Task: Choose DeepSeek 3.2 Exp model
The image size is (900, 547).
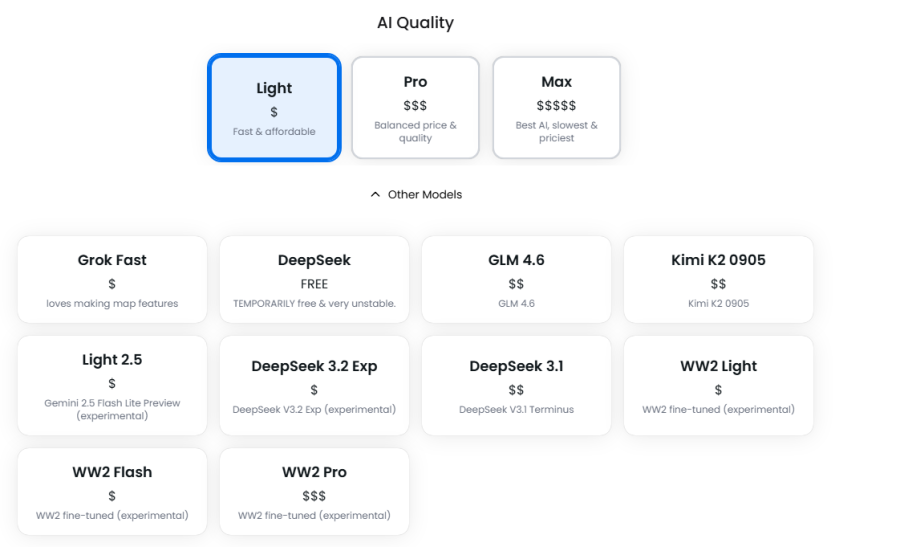Action: pos(314,385)
